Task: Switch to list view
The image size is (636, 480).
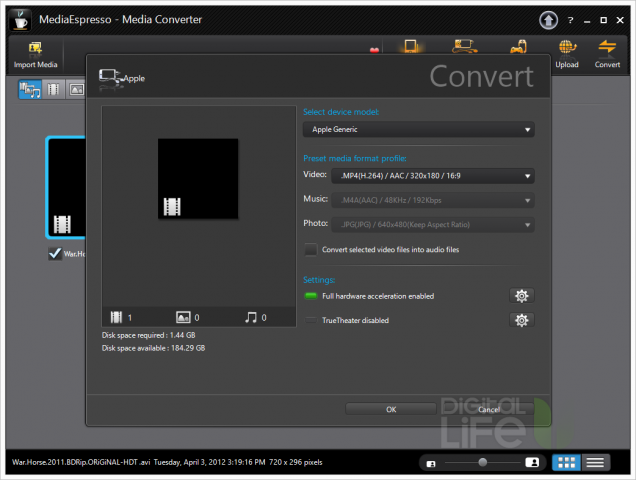Action: [x=596, y=462]
